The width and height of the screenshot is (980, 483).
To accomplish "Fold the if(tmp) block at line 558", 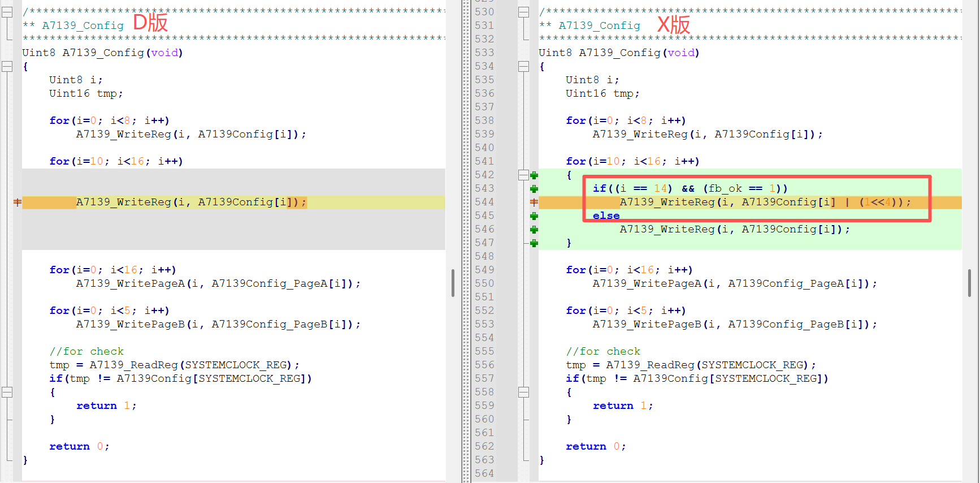I will point(523,393).
